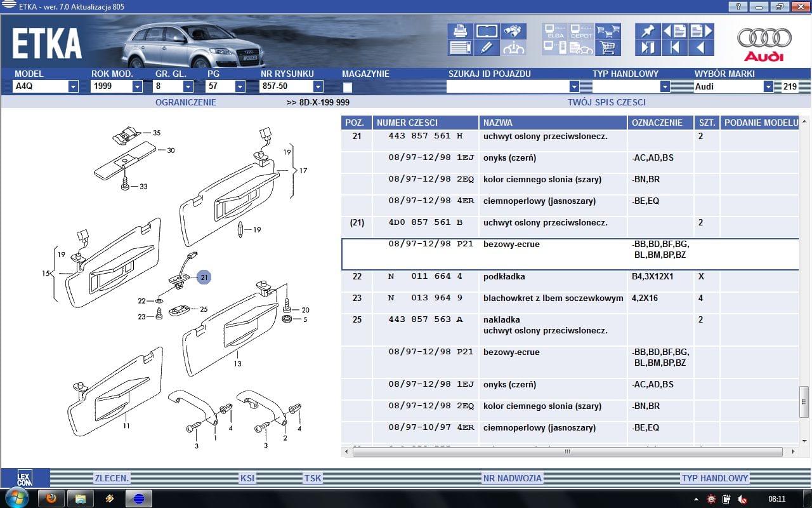Open the ROK MOD. dropdown 1999
The width and height of the screenshot is (812, 508).
(x=137, y=86)
